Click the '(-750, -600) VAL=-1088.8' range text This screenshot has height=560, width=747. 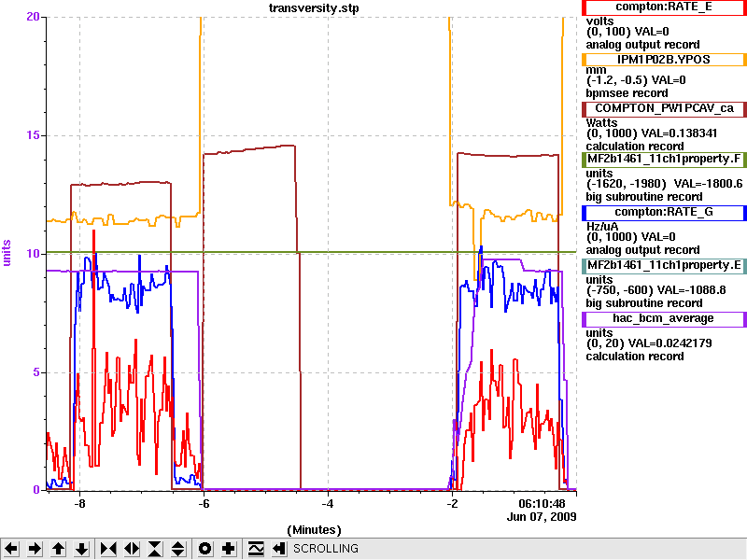tap(656, 290)
